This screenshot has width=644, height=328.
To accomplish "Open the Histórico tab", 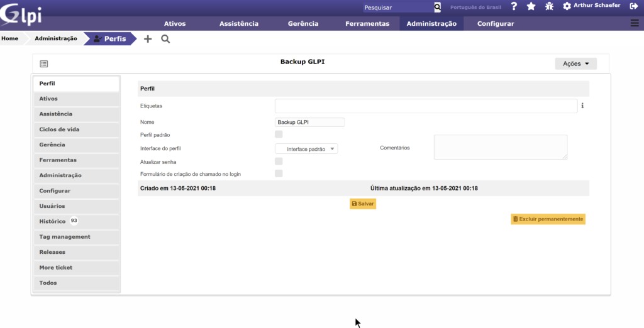I will point(76,221).
